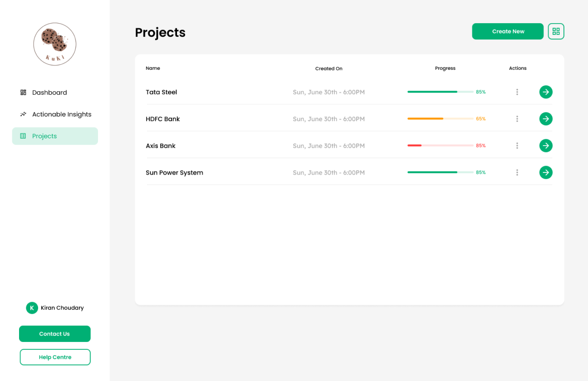The image size is (588, 381).
Task: Click the HDFC Bank project name
Action: pyautogui.click(x=163, y=119)
